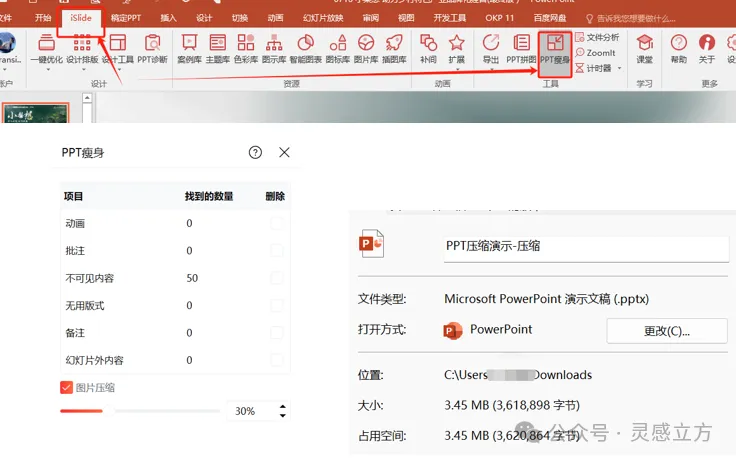Screen dimensions: 736x462
Task: Click the 扩展 star icon
Action: pos(456,43)
